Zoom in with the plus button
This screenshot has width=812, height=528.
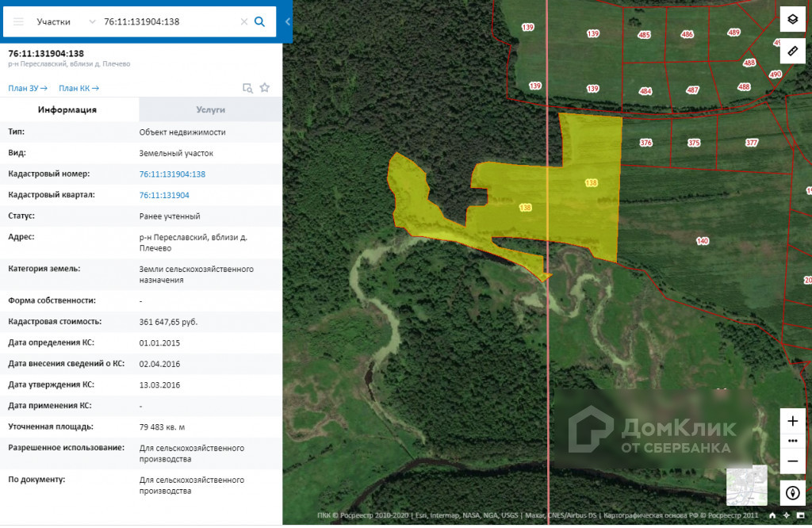(792, 421)
